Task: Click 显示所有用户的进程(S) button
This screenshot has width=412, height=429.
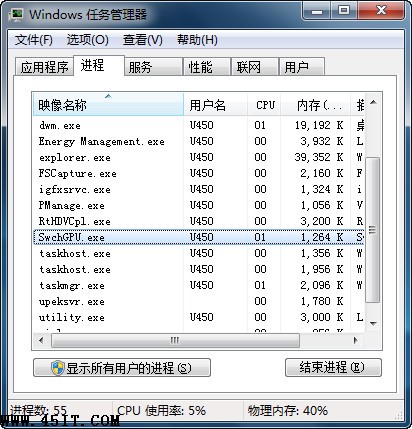Action: (122, 368)
